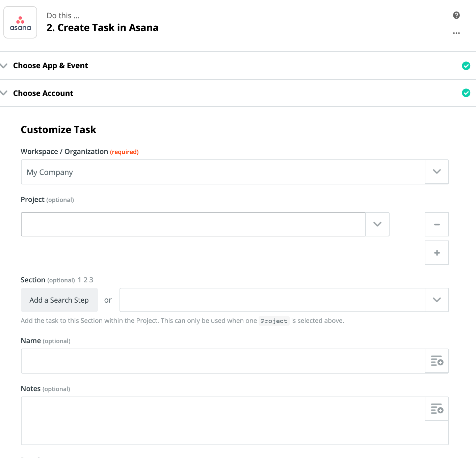Click the green checkmark beside Choose App & Event
This screenshot has height=458, width=476.
click(x=466, y=66)
